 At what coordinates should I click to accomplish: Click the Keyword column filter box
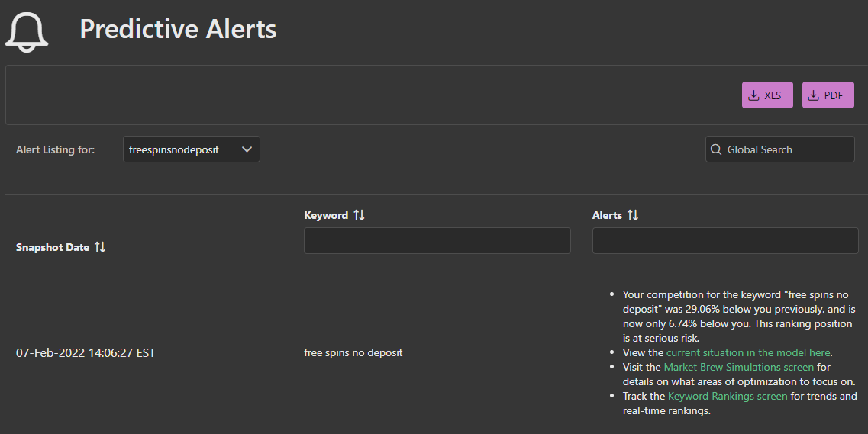pos(437,240)
